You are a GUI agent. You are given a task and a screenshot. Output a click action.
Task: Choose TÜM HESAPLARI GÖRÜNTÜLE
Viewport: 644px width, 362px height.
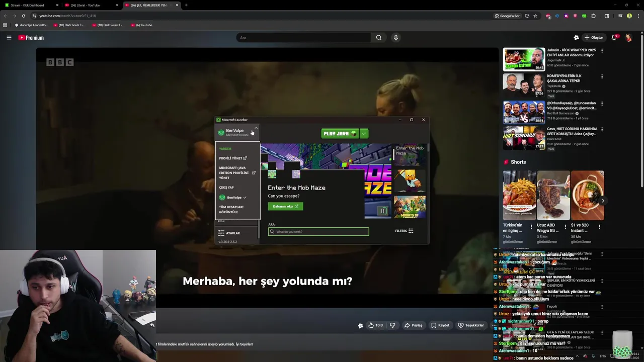pos(231,209)
